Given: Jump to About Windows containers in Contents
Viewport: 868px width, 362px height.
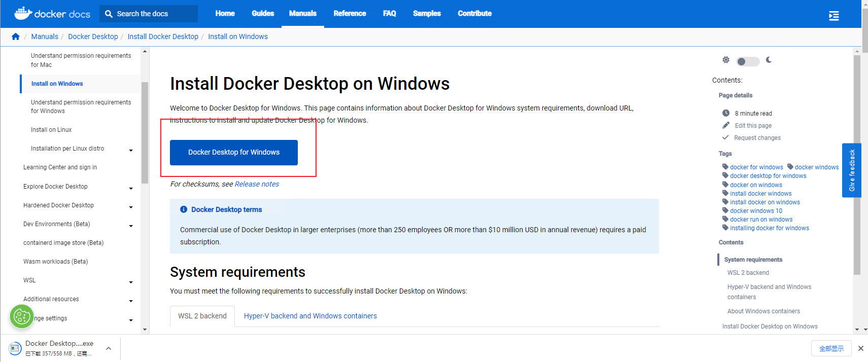Looking at the screenshot, I should (763, 311).
